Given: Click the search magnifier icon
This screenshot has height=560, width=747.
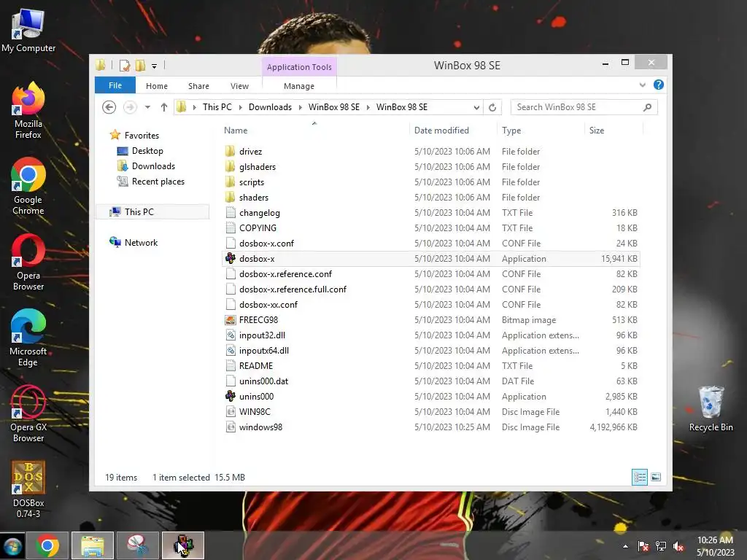Looking at the screenshot, I should (647, 107).
